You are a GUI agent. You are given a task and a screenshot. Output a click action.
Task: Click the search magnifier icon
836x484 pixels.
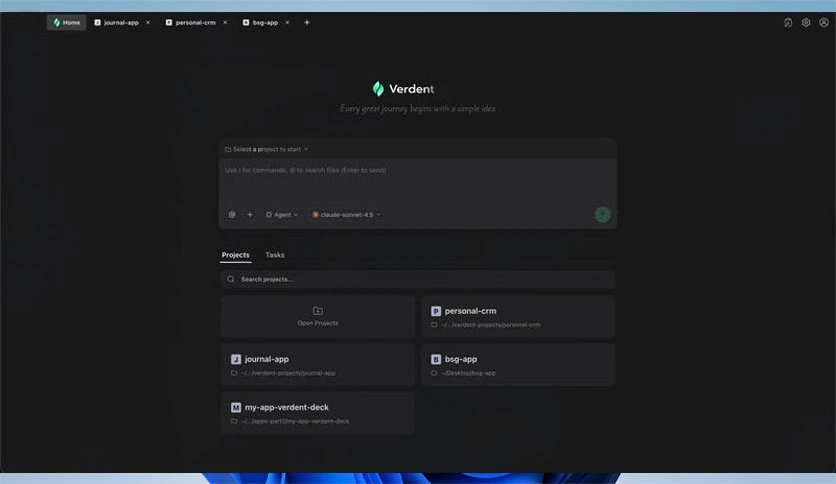coord(230,279)
